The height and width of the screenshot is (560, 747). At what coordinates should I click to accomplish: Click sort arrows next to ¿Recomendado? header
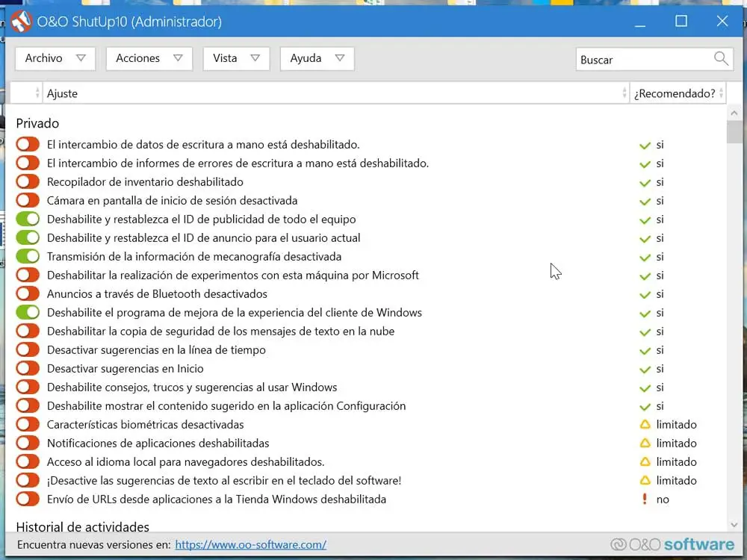pyautogui.click(x=722, y=93)
